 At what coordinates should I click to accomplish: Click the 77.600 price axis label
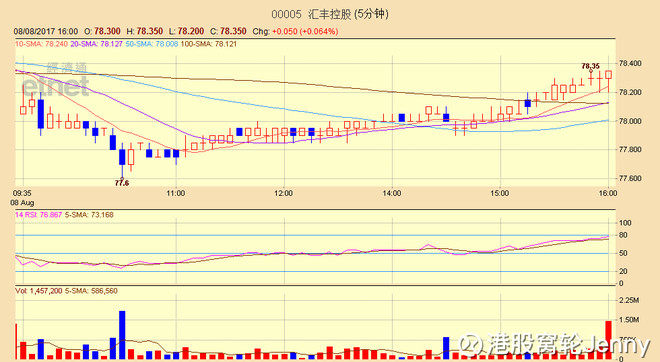(x=630, y=178)
